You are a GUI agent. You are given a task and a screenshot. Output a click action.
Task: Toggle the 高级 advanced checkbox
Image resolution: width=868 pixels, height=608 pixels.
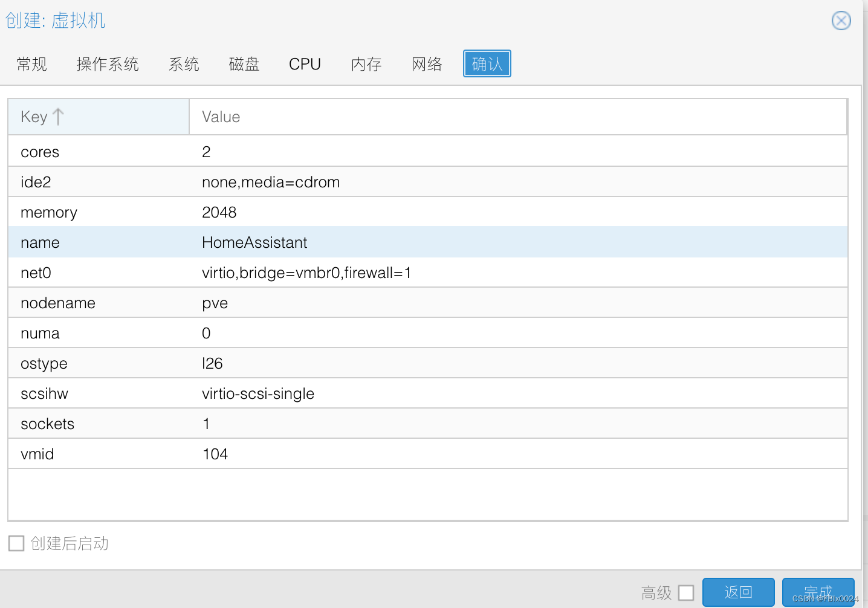[686, 592]
